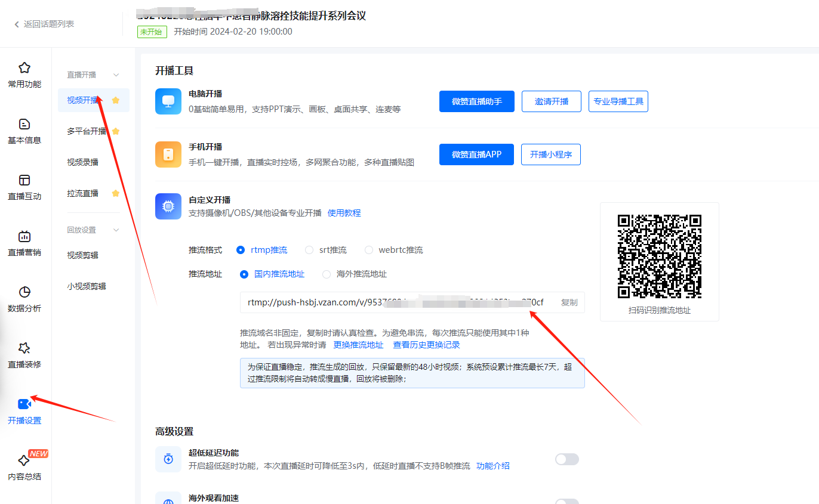Select 海外推流地址 radio button
Viewport: 819px width, 504px height.
pyautogui.click(x=327, y=274)
